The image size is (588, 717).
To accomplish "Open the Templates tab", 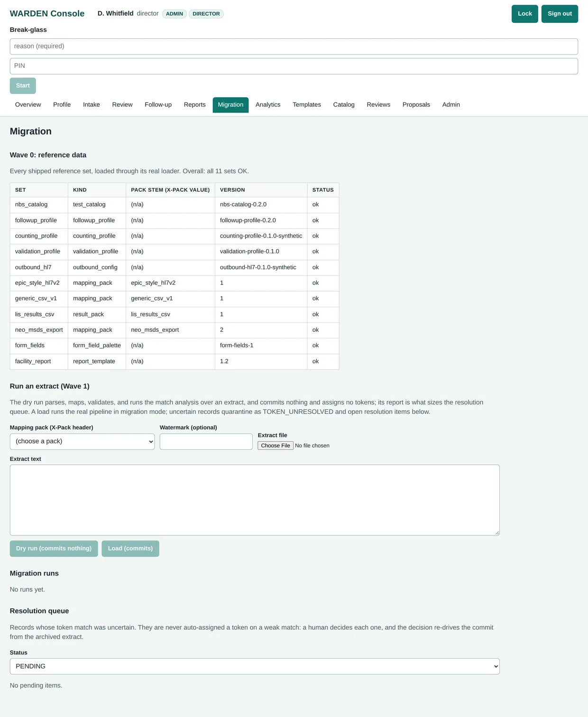I will (x=307, y=105).
